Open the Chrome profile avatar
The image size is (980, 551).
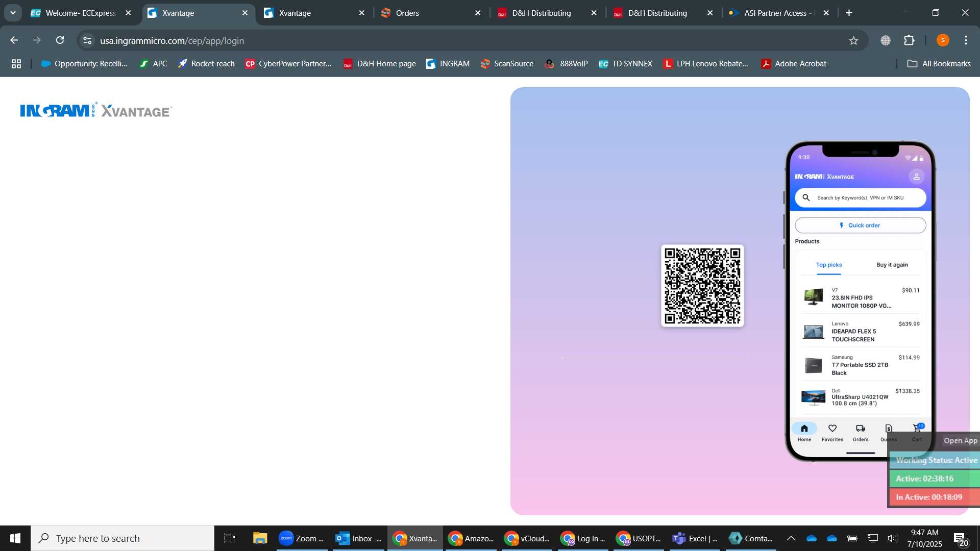(943, 40)
